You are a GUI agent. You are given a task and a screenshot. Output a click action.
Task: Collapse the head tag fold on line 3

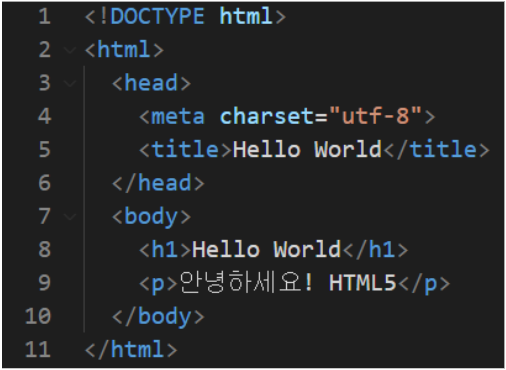coord(70,83)
